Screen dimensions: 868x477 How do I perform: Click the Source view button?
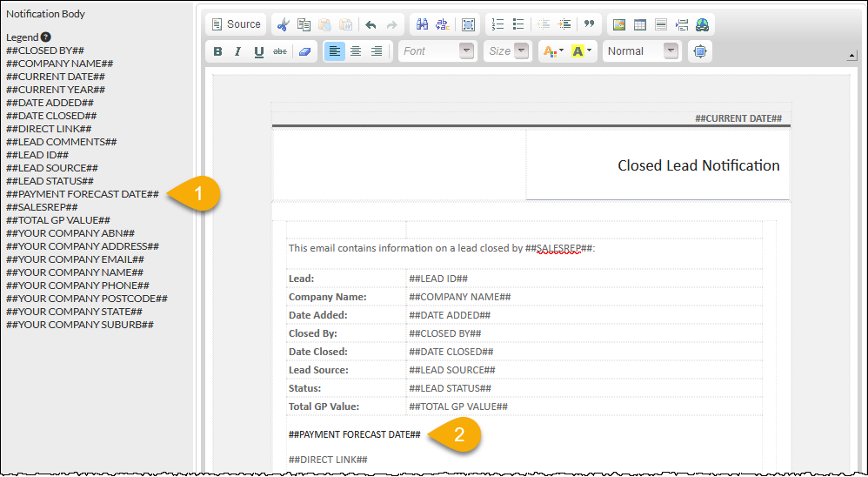pos(236,24)
